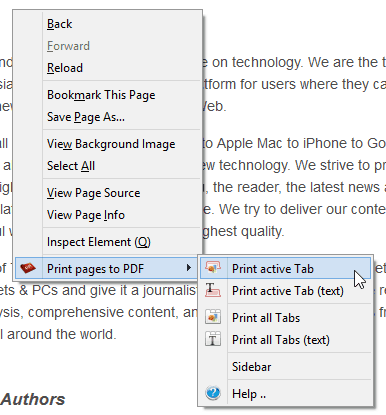Screen dimensions: 386x415
Task: Click the page text 'to Apple Mac to iPhone to'
Action: (282, 144)
